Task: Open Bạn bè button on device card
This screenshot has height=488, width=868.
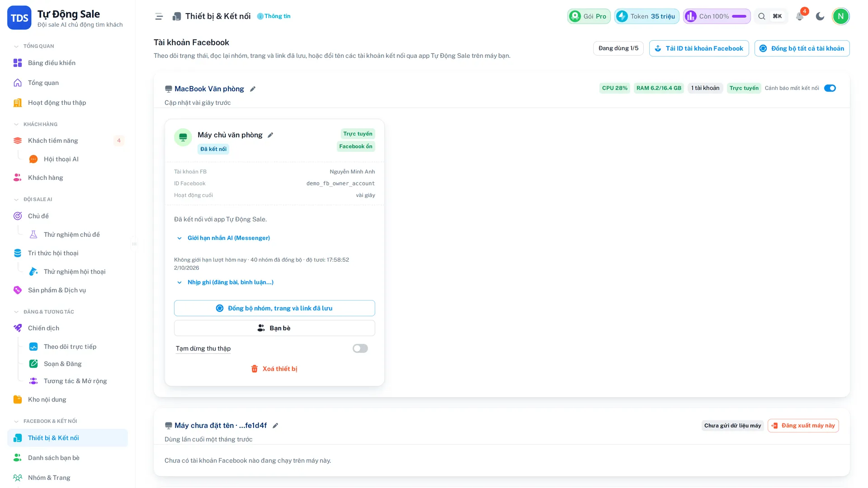Action: (274, 328)
